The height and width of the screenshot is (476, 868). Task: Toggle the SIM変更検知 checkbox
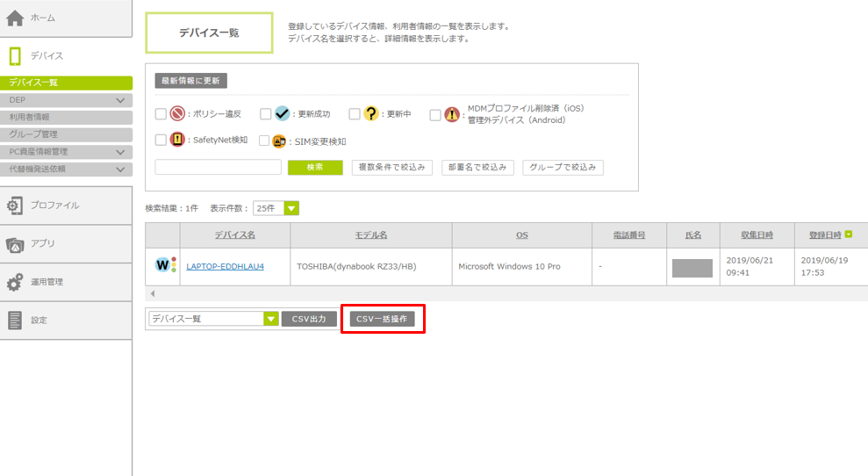pyautogui.click(x=264, y=141)
